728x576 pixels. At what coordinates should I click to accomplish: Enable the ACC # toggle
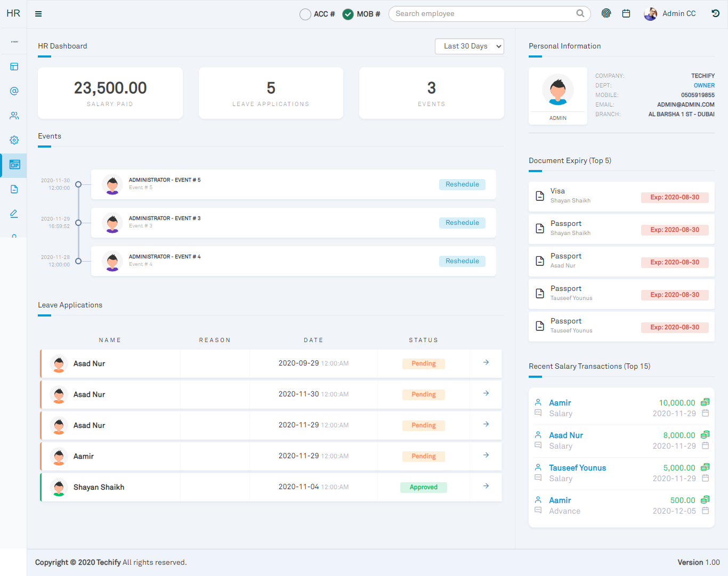pos(305,14)
